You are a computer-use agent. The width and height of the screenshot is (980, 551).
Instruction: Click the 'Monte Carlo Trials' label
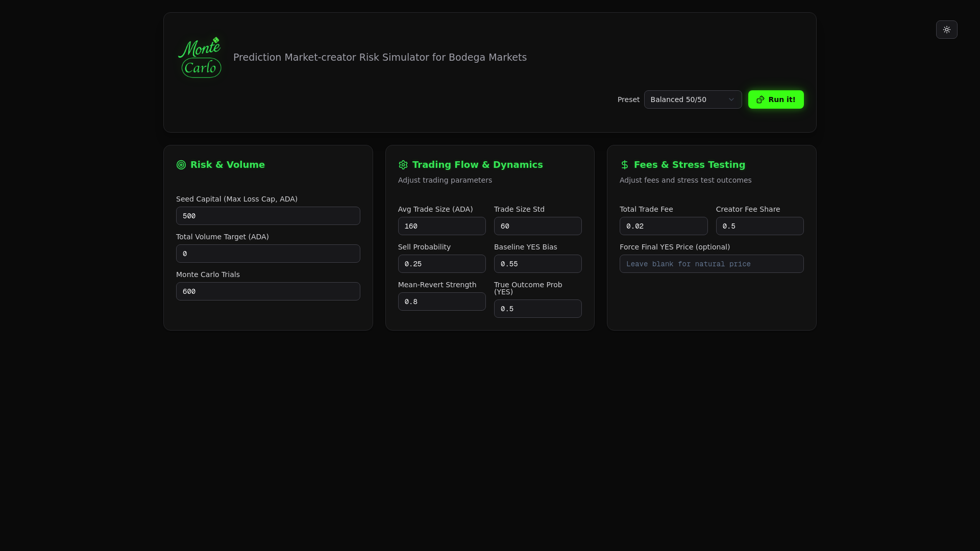point(208,274)
